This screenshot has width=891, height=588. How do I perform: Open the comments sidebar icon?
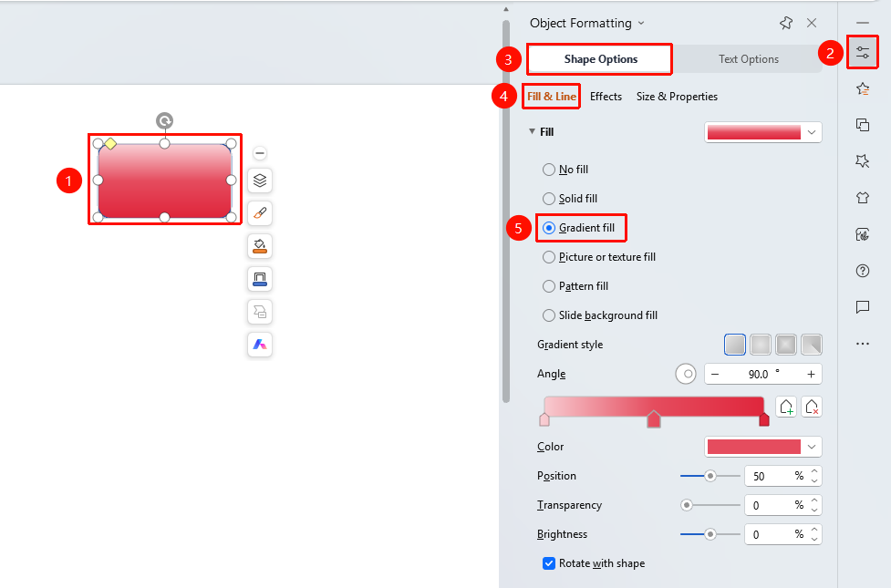pyautogui.click(x=863, y=307)
